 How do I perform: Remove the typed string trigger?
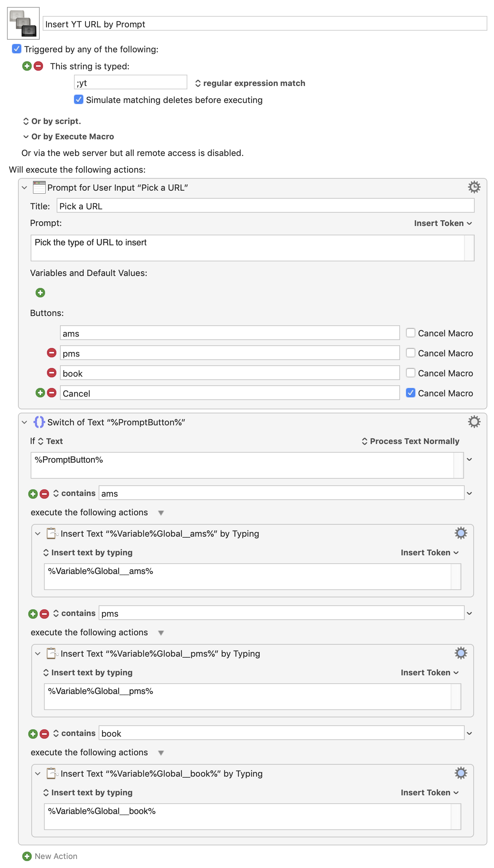point(38,66)
